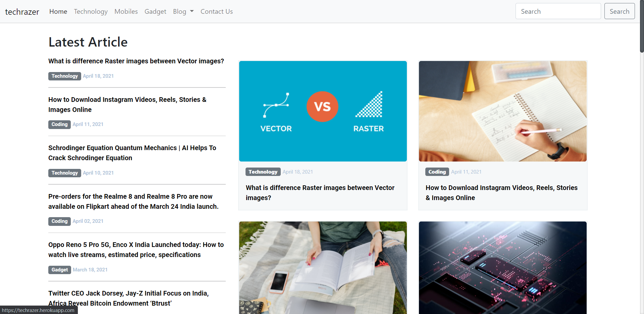Open Schrodinger Equation Quantum Mechanics article
The width and height of the screenshot is (644, 314).
(132, 153)
